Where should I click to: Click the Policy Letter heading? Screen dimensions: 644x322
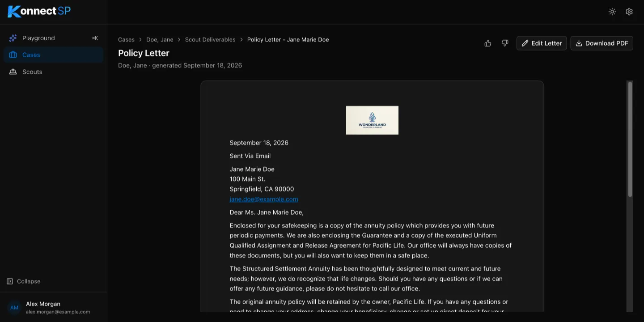click(x=144, y=53)
